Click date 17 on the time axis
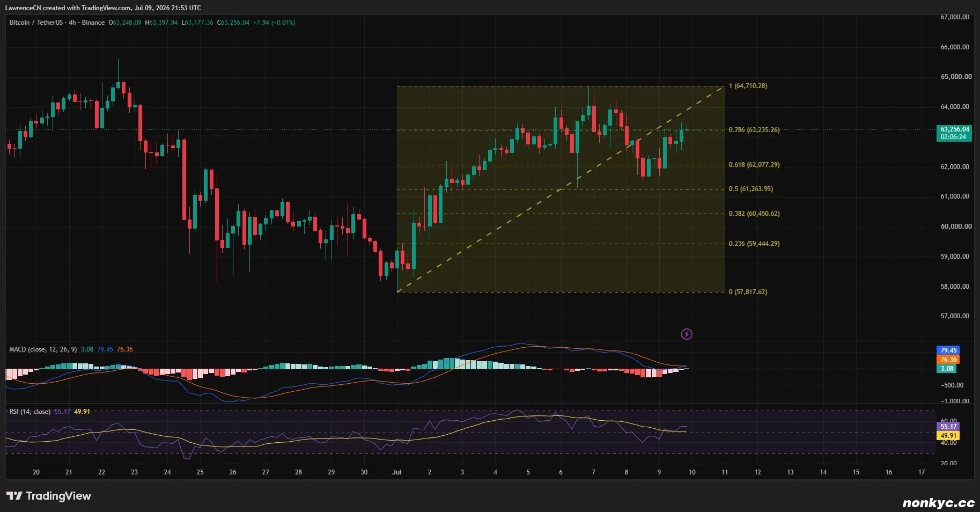Screen dimensions: 980x512 point(922,472)
